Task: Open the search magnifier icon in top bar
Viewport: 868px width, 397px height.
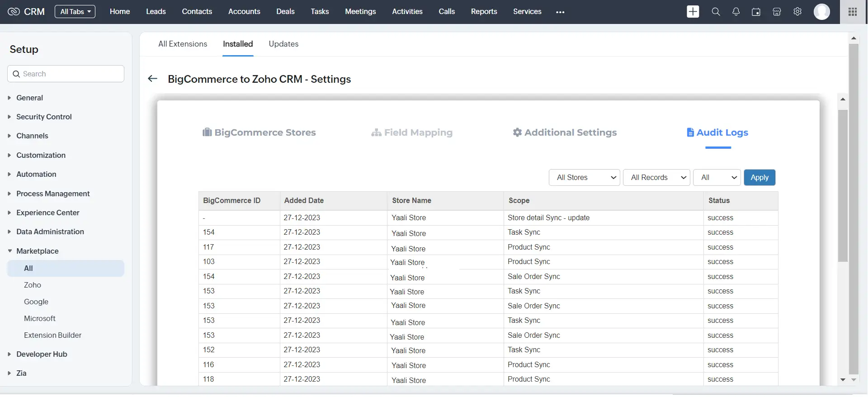Action: (716, 12)
